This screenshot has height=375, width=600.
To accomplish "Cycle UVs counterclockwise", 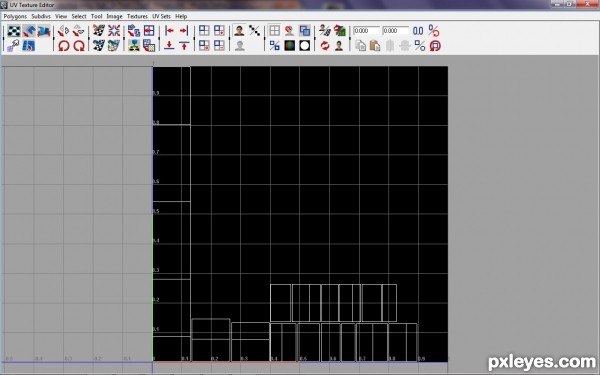I will 435,46.
